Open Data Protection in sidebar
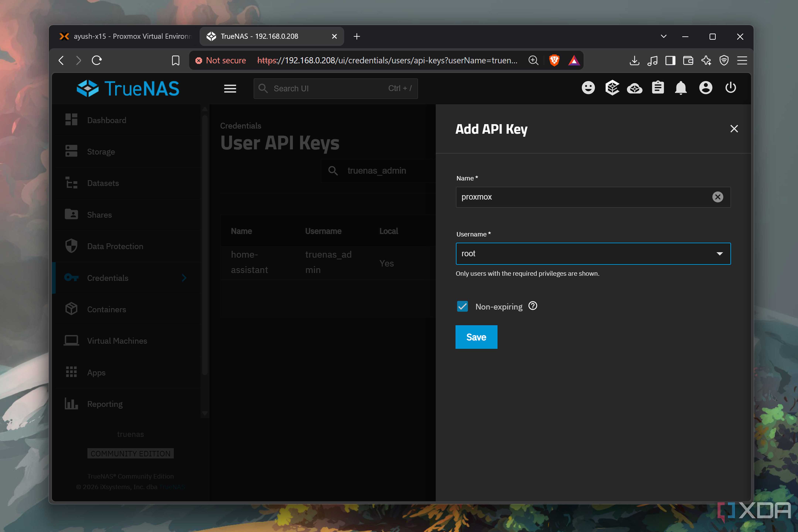 point(126,246)
